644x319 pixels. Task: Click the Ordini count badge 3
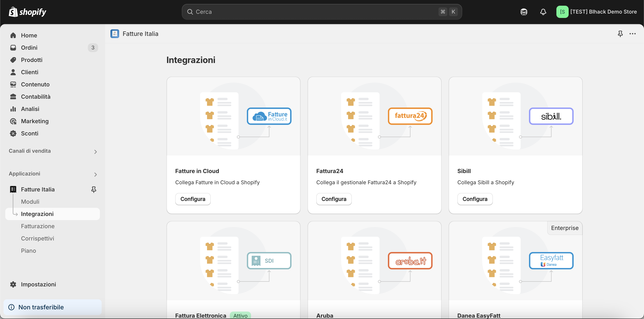[93, 47]
